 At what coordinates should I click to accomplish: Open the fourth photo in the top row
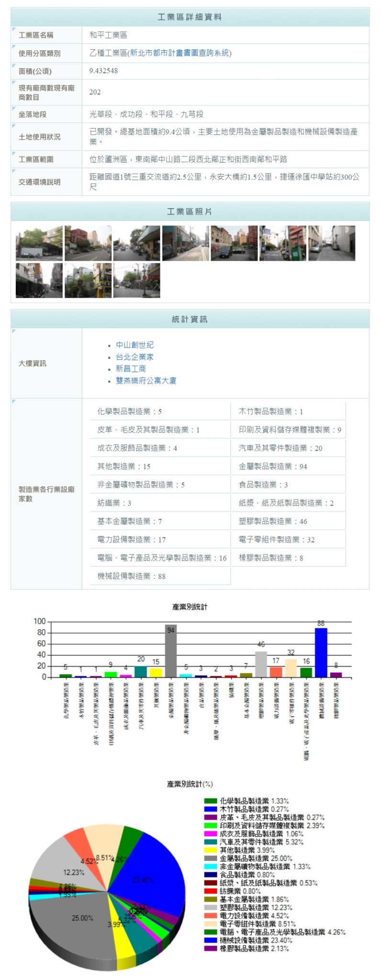(x=186, y=243)
